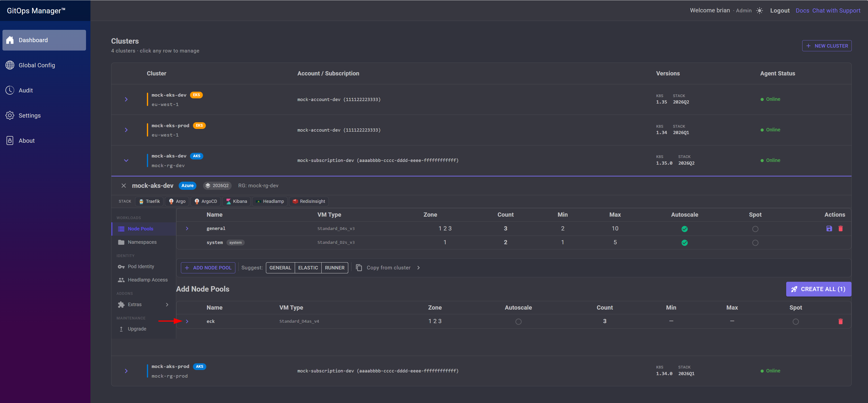The height and width of the screenshot is (403, 868).
Task: Click the eck pool name field
Action: click(x=211, y=321)
